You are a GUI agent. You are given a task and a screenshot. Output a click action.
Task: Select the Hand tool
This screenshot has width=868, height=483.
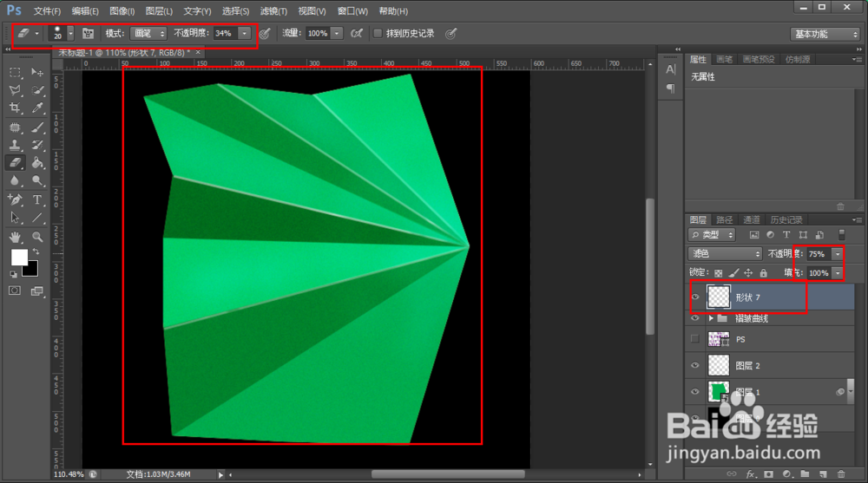[15, 238]
